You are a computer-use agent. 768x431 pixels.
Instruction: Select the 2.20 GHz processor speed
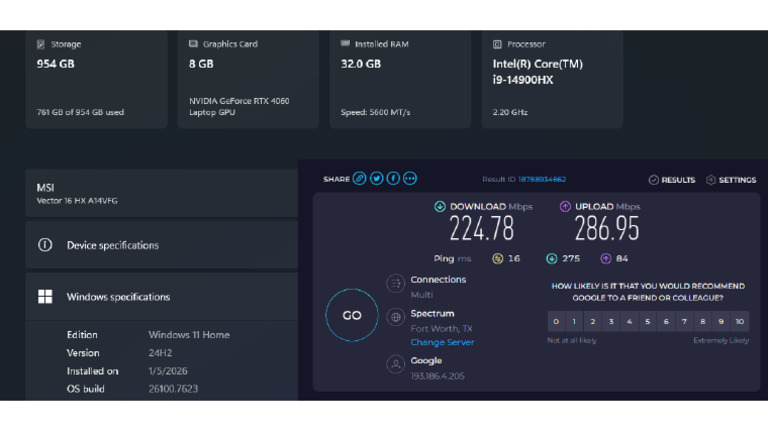coord(510,112)
